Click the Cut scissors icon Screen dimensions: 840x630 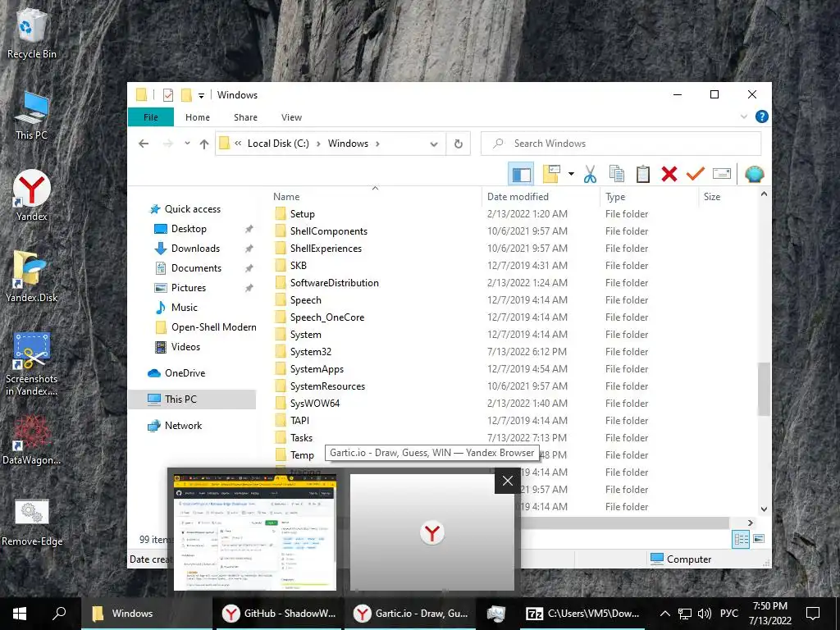point(590,174)
